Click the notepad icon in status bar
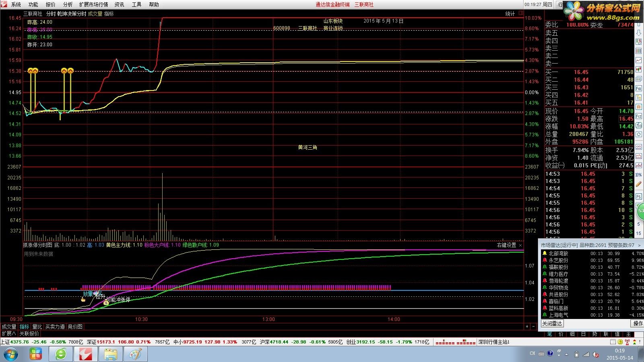Screen dimensions: 644x362 tap(613, 342)
